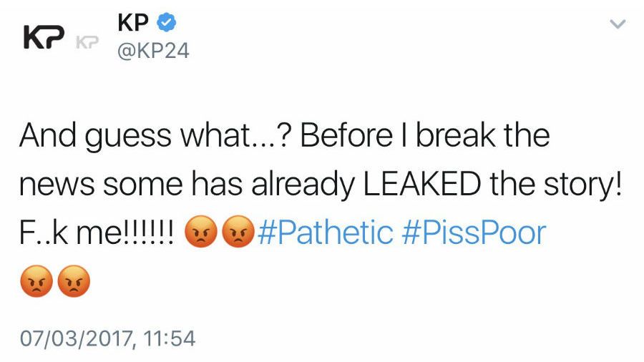Viewport: 644px width, 362px height.
Task: Click the "news some has already" text
Action: pyautogui.click(x=188, y=185)
